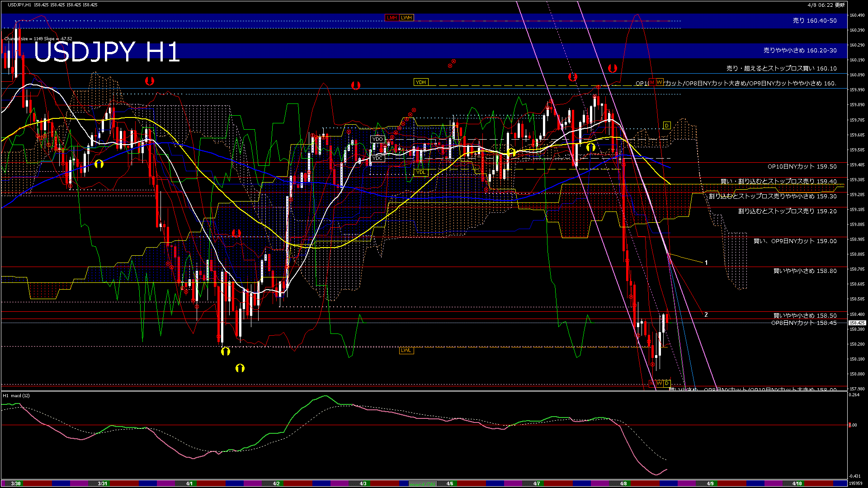The height and width of the screenshot is (488, 868).
Task: Click red down-arrow beside the 160.10 label
Action: tap(612, 69)
